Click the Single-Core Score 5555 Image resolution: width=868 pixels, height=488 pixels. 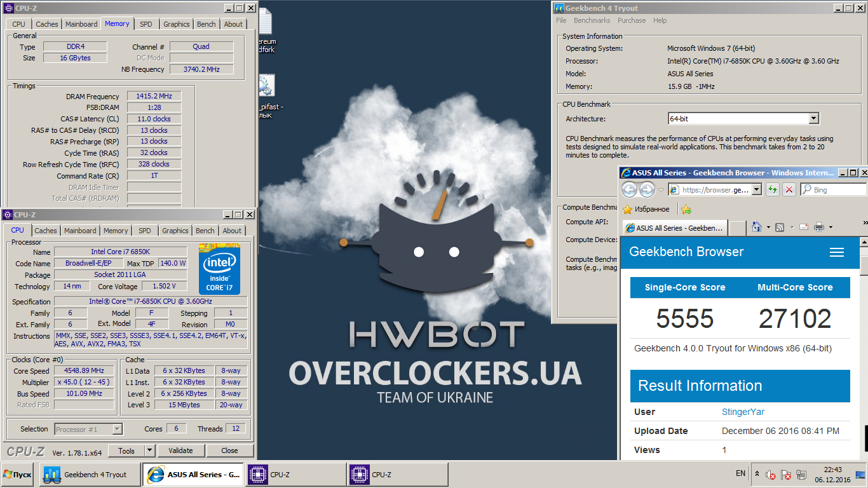685,318
